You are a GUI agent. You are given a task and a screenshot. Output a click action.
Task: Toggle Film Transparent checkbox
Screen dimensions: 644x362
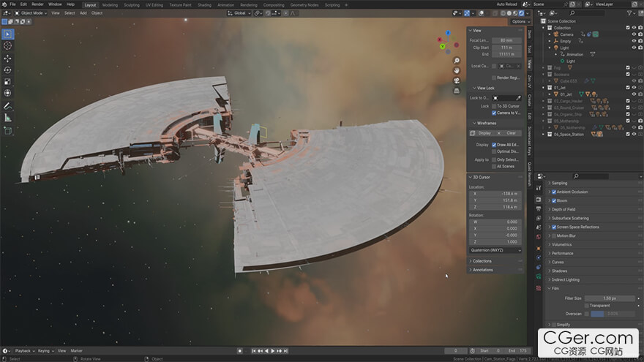(587, 306)
